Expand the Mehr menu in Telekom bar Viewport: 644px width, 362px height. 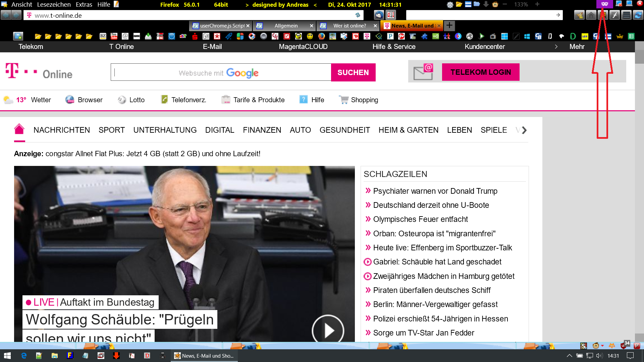(x=577, y=47)
